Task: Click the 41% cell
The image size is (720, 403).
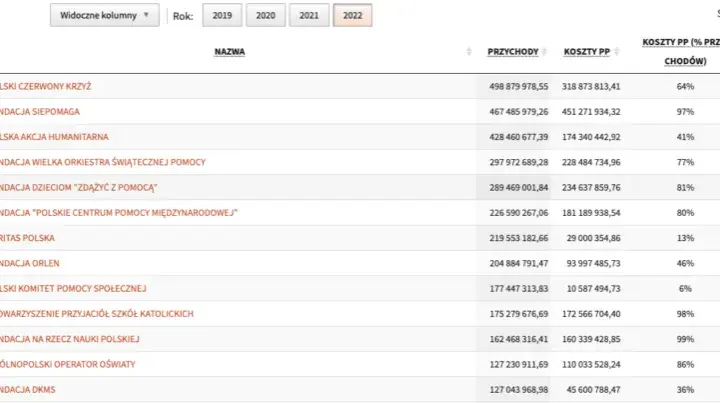Action: coord(685,137)
